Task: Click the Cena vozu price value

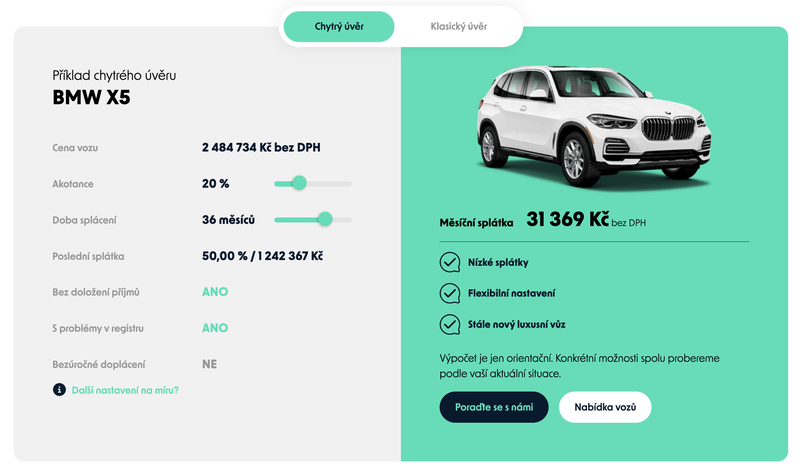Action: tap(260, 148)
